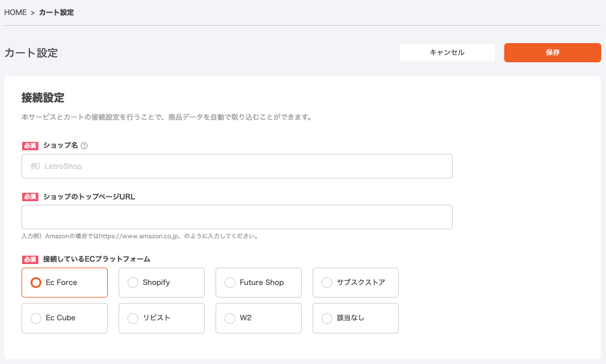This screenshot has height=364, width=606.
Task: Click the orange 保存 button
Action: [552, 52]
